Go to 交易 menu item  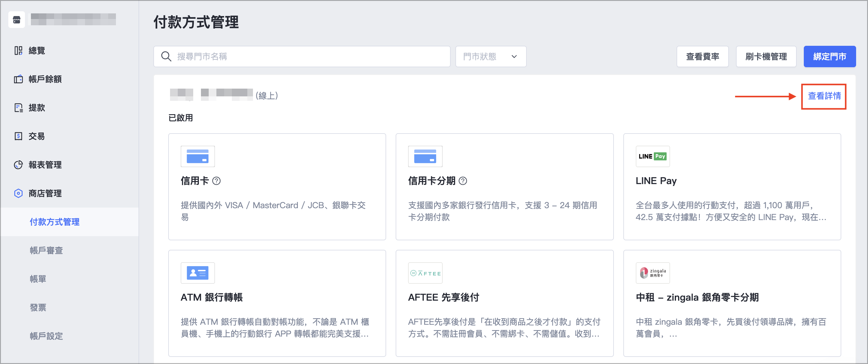37,136
